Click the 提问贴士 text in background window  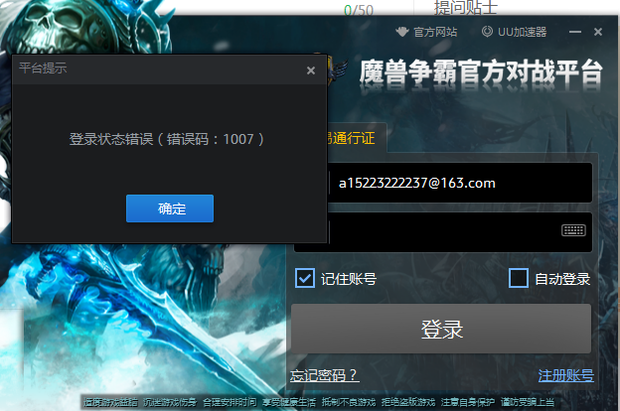tap(465, 8)
